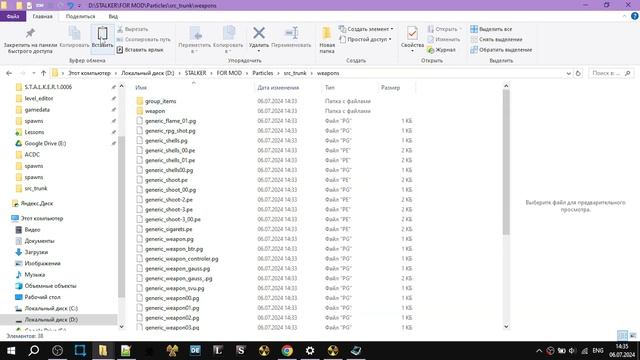This screenshot has width=640, height=360.
Task: Click file list vertical scrollbar thumb
Action: (x=506, y=162)
